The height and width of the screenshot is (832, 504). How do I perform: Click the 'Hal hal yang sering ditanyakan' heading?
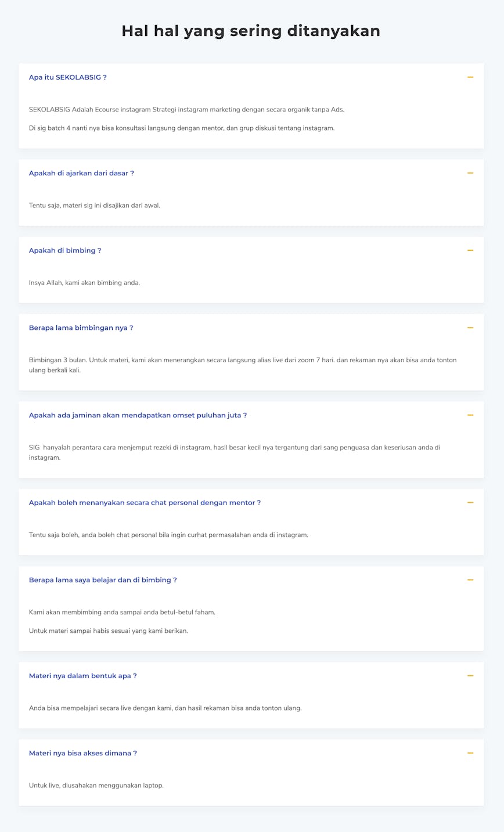251,31
